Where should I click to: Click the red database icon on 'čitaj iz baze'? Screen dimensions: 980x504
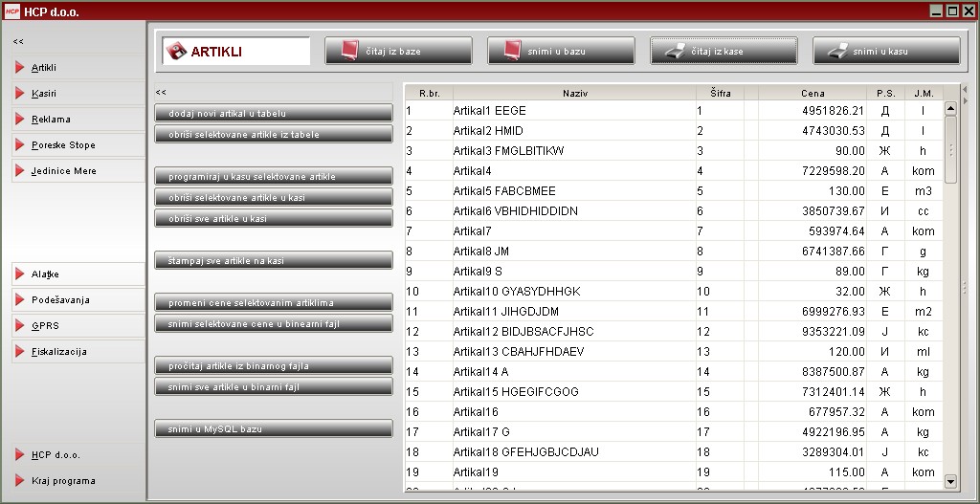point(349,51)
